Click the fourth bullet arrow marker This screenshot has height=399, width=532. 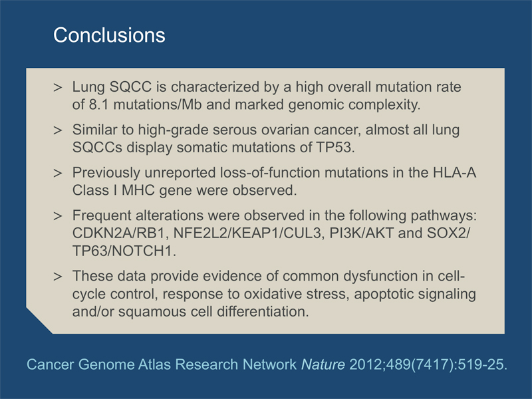pos(58,216)
